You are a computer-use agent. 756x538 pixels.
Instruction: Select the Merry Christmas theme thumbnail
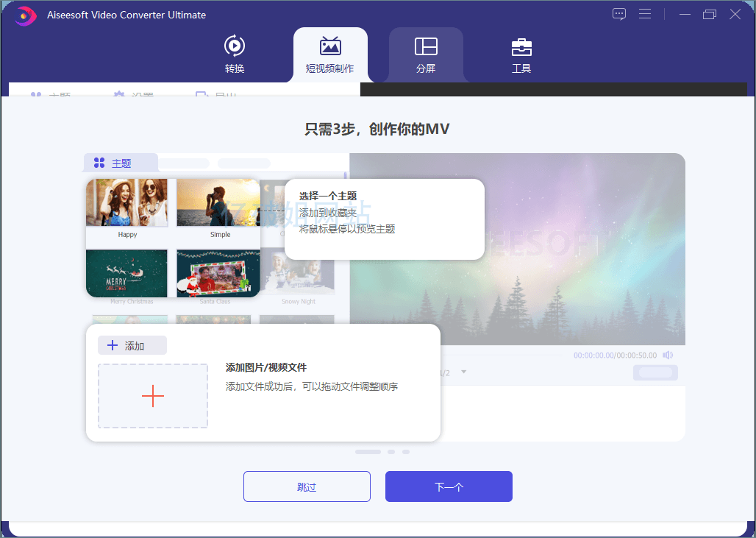point(126,273)
